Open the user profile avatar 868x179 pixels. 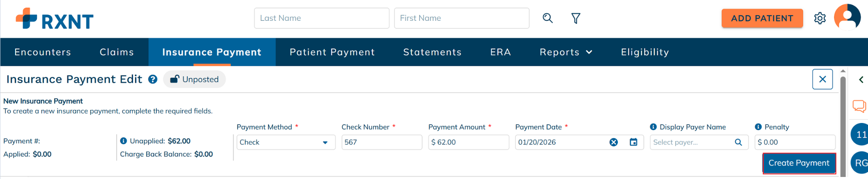847,18
